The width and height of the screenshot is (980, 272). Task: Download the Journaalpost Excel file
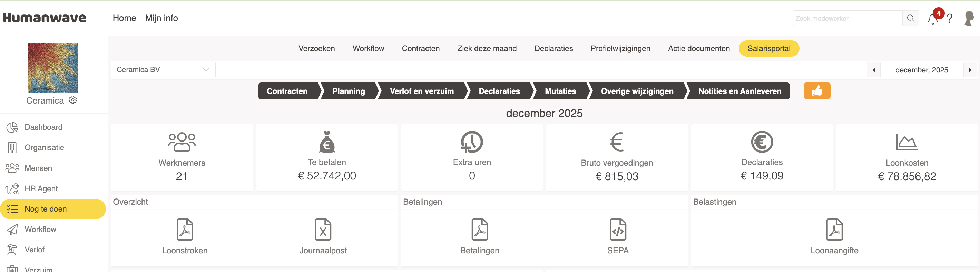click(x=323, y=230)
